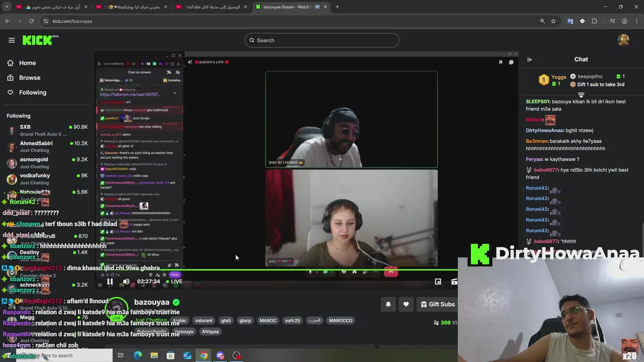The width and height of the screenshot is (644, 362).
Task: Open the user avatar menu on Kick
Action: coord(623,40)
